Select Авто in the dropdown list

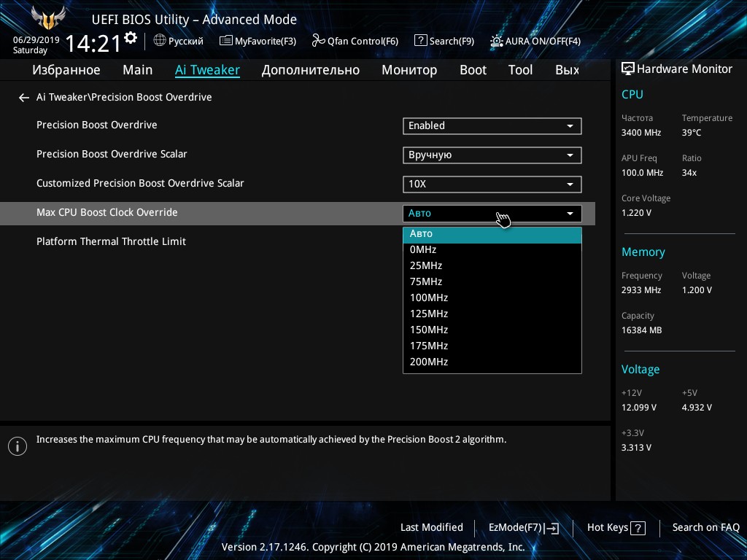point(492,235)
